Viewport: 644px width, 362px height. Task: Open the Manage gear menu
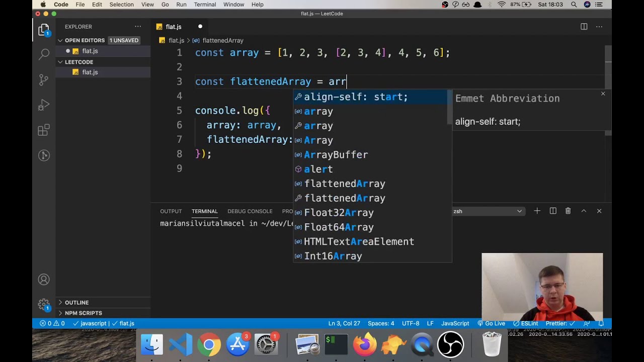pos(44,305)
